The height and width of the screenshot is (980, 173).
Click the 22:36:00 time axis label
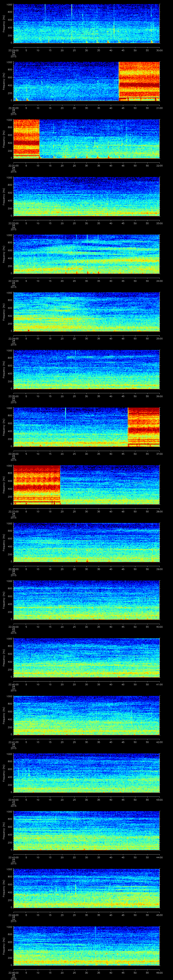coord(13,454)
